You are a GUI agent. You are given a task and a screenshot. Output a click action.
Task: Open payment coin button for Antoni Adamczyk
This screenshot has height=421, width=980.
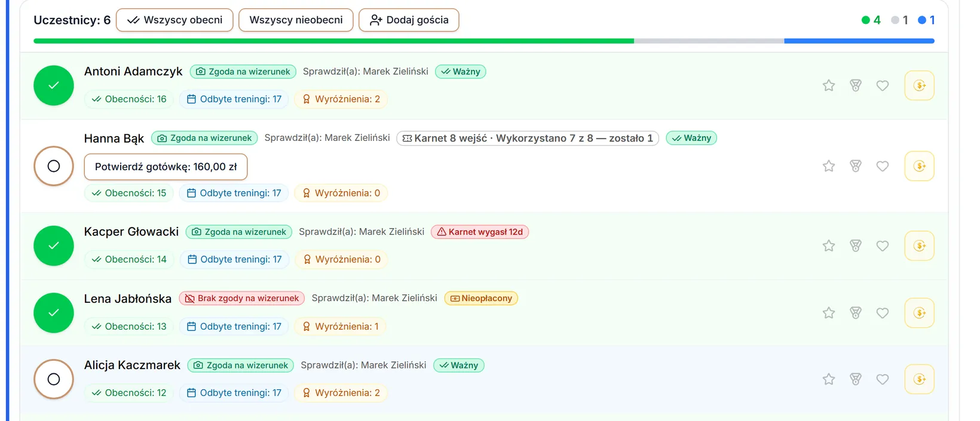920,85
